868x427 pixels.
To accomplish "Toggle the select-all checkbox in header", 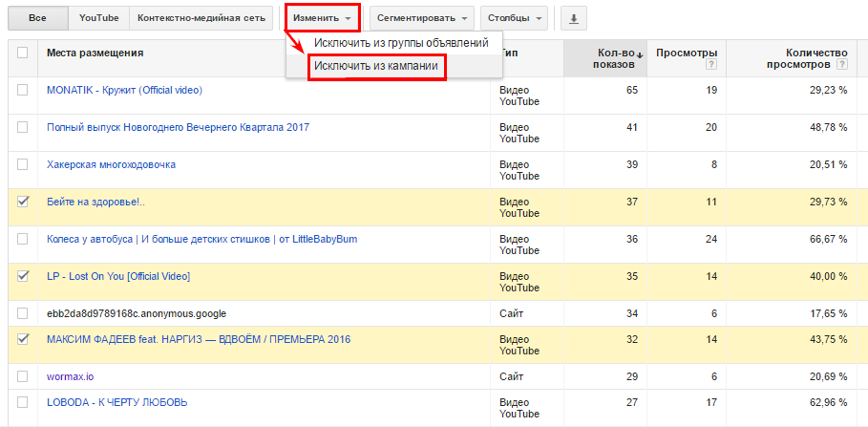I will click(x=23, y=53).
